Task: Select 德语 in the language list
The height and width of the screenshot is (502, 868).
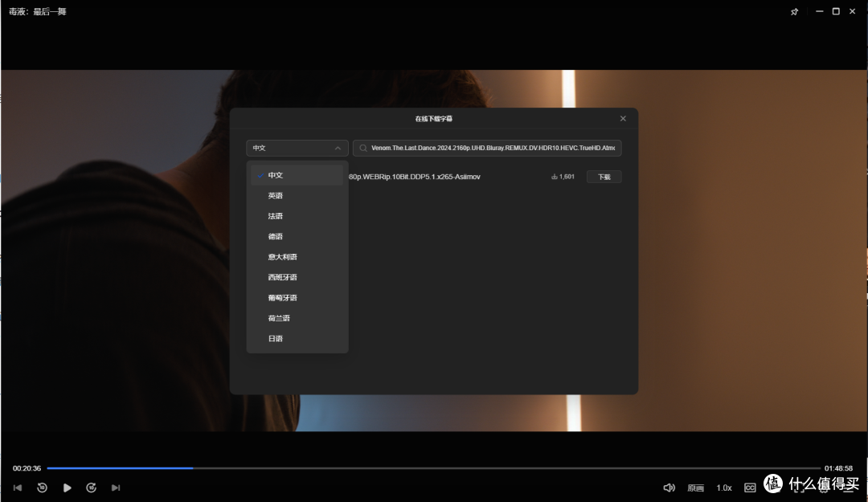Action: (x=297, y=236)
